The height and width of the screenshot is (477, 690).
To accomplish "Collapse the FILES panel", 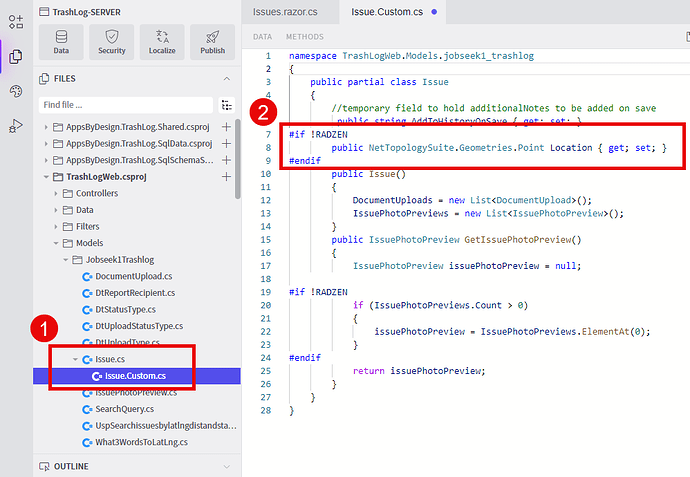I will [x=227, y=78].
